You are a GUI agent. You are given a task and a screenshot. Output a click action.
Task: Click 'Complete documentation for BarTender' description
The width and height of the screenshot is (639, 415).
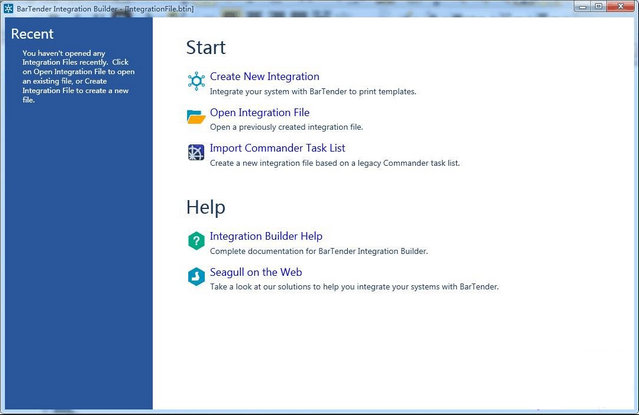[319, 251]
